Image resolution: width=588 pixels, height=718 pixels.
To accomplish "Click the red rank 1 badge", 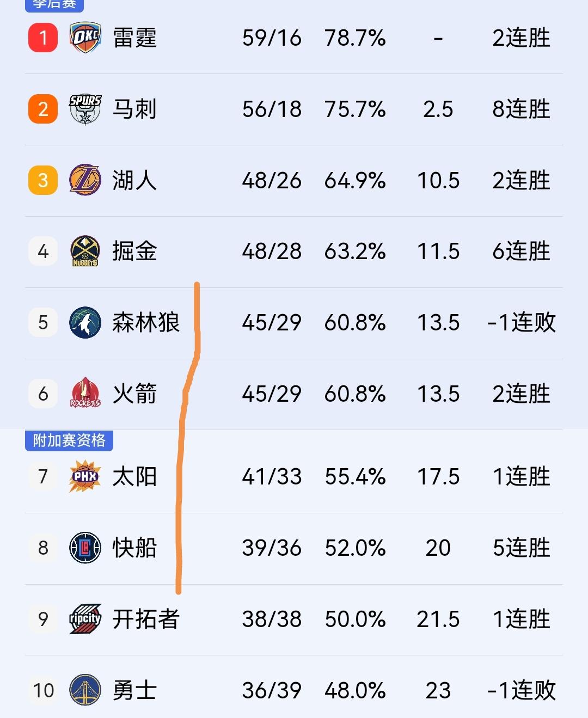I will point(42,38).
